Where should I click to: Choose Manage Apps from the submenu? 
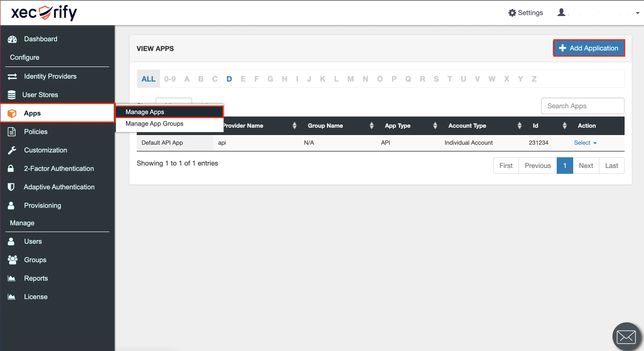[169, 112]
